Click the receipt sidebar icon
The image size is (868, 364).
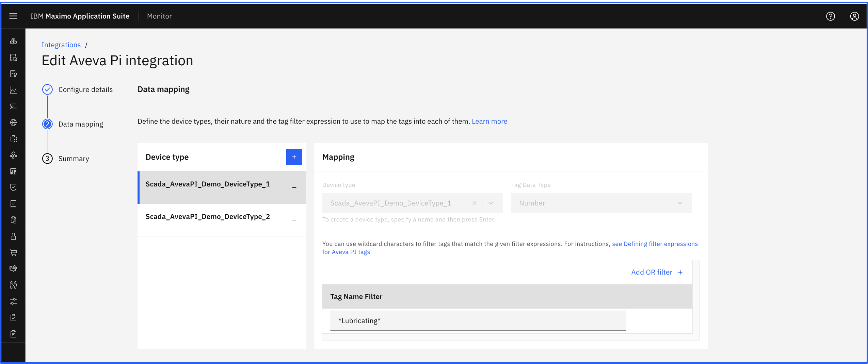13,204
